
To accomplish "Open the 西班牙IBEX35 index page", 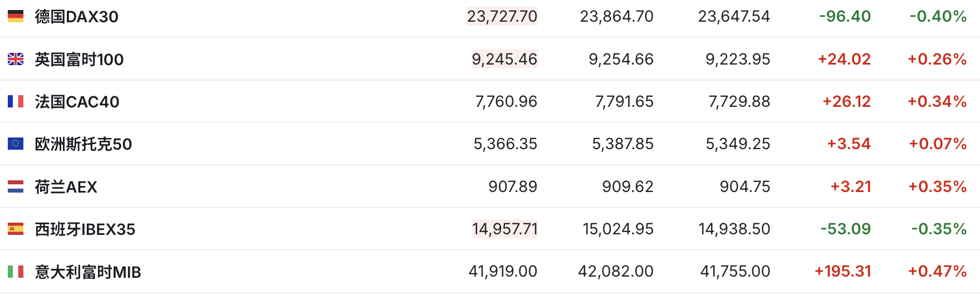I will point(85,229).
